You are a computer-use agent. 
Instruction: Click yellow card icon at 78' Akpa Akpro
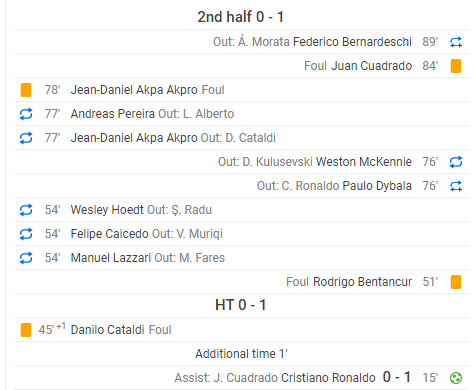pyautogui.click(x=26, y=90)
